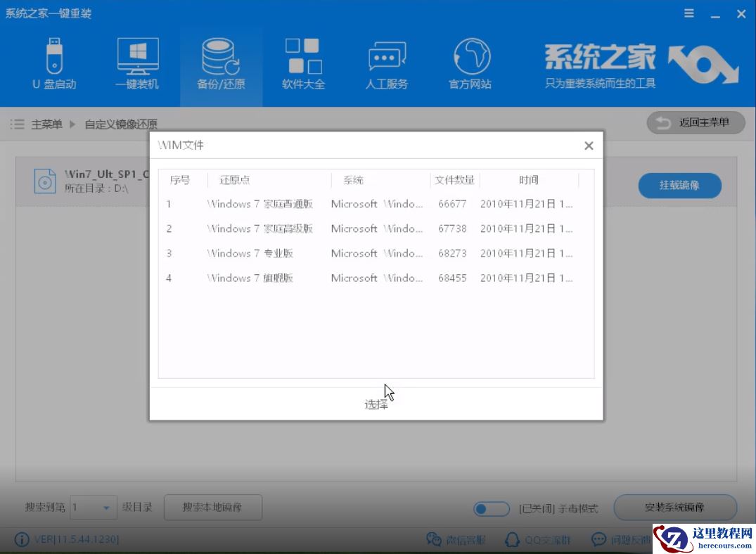This screenshot has width=756, height=554.
Task: Open the hamburger menu at top right
Action: (x=688, y=13)
